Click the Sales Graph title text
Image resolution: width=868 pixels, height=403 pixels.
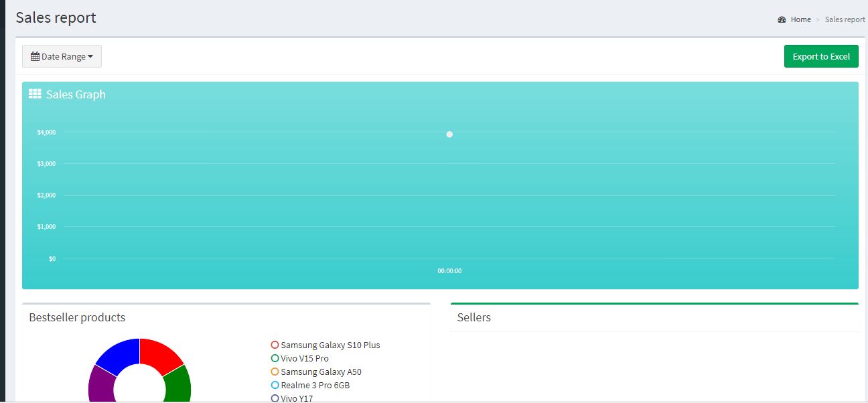[x=76, y=94]
